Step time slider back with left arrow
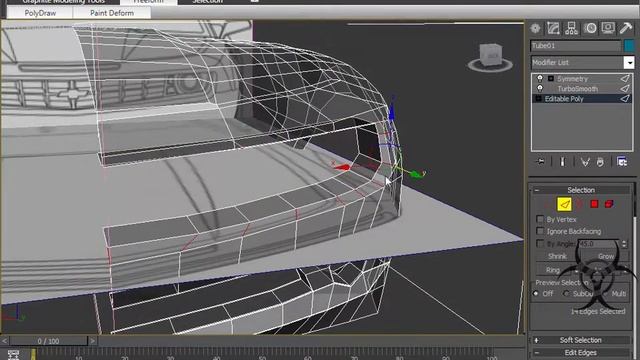This screenshot has width=640, height=360. [4, 340]
